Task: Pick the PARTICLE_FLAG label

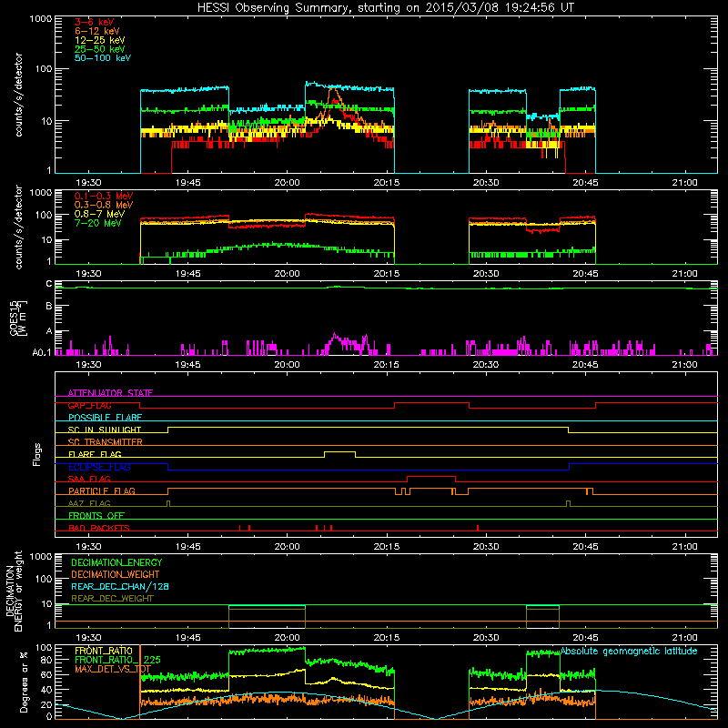Action: coord(102,490)
